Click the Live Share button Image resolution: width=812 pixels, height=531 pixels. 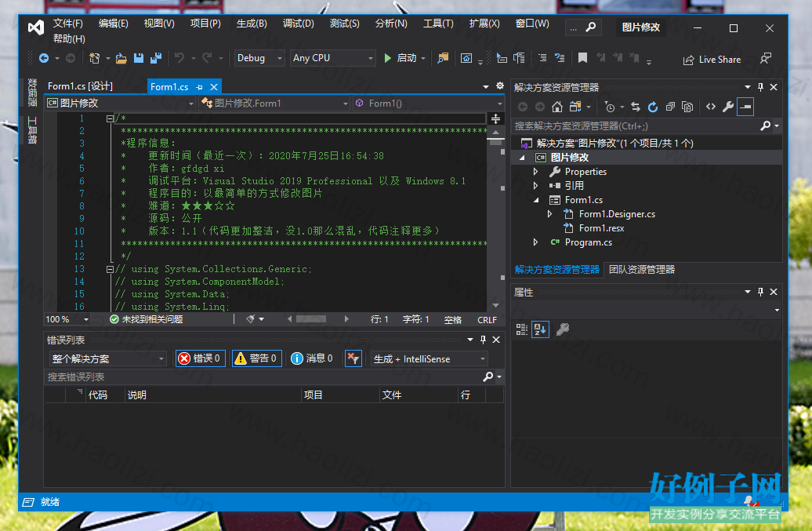(x=712, y=60)
